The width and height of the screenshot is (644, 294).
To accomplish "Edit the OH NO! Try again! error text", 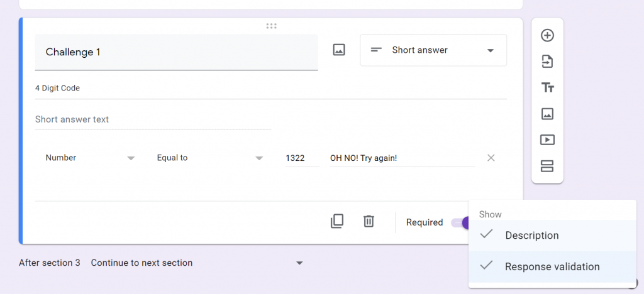I will tap(402, 158).
